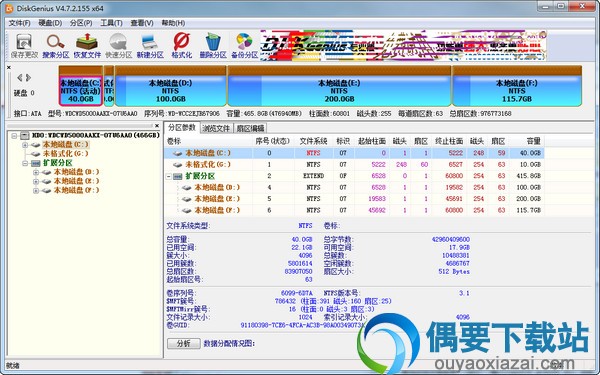Close the left tree panel with X
Viewport: 600px width, 375px height.
[157, 126]
